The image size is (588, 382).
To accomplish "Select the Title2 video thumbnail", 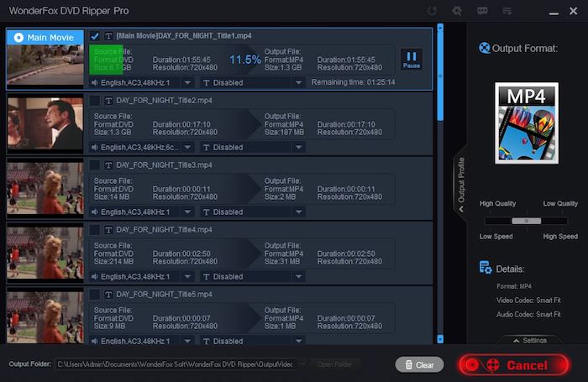I will pos(45,123).
